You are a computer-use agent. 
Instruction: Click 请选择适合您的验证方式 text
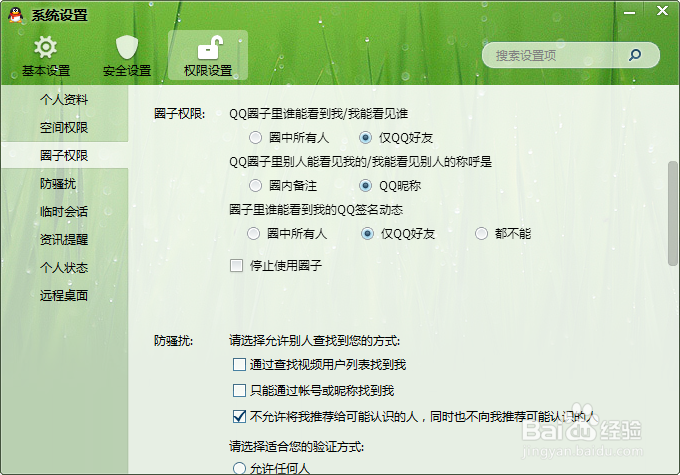click(297, 446)
